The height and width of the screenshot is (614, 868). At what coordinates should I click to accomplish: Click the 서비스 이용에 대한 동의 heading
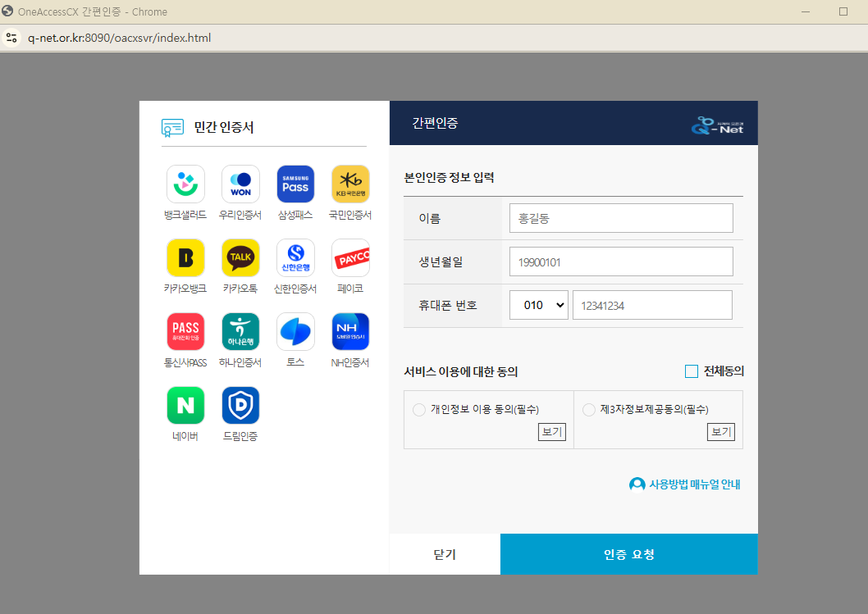(x=460, y=371)
